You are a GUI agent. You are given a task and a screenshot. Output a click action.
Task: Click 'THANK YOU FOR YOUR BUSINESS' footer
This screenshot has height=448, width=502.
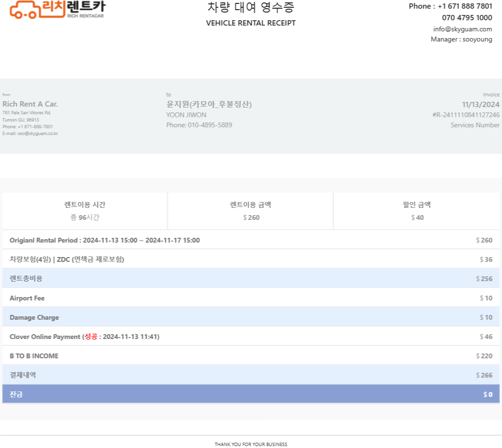[x=251, y=444]
